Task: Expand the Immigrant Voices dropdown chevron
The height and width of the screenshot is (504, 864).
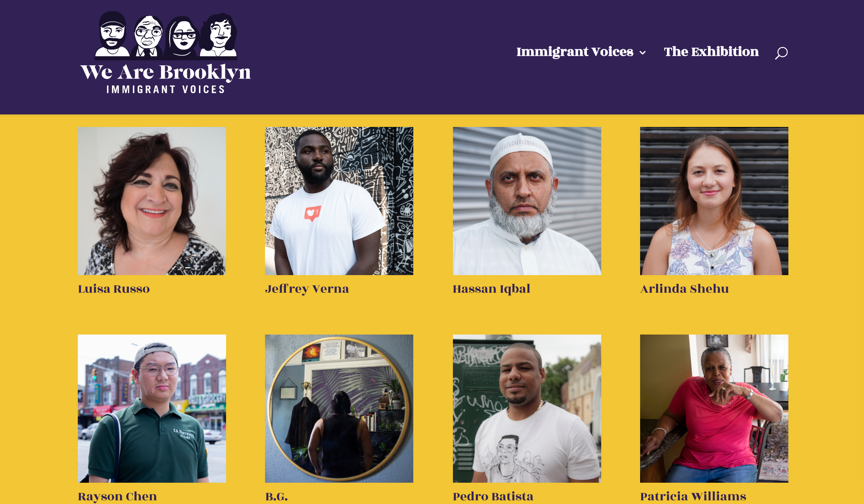Action: coord(642,53)
